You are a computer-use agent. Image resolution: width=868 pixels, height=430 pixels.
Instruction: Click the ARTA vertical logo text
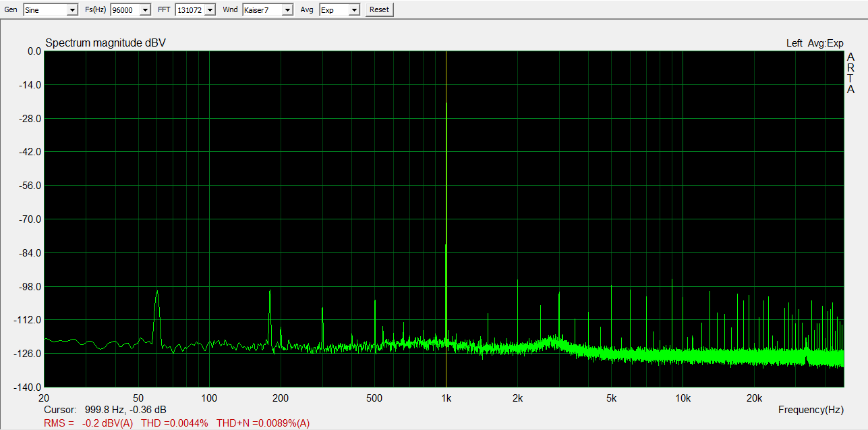tap(850, 74)
